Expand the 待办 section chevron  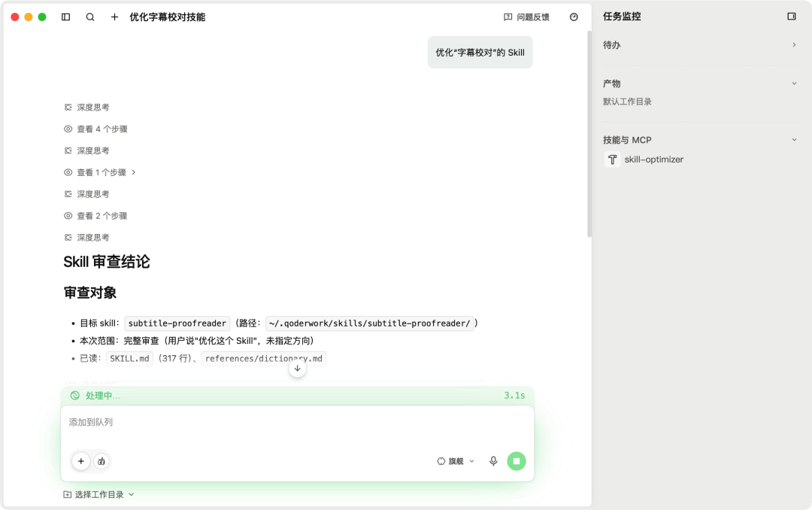click(x=794, y=45)
